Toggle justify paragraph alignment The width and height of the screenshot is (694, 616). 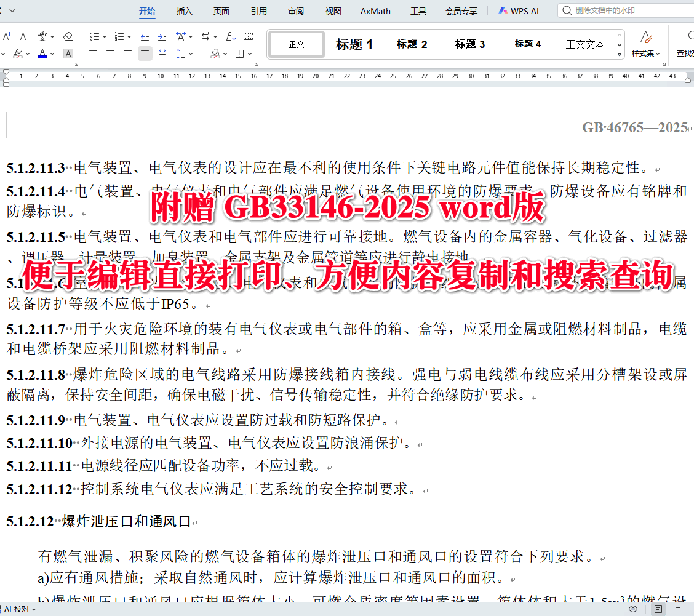(145, 54)
